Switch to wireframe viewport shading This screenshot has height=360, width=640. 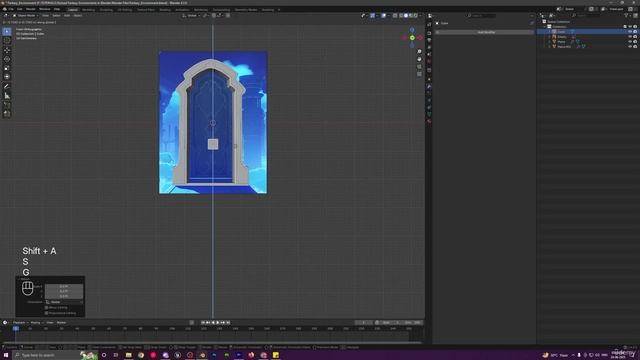click(x=401, y=16)
